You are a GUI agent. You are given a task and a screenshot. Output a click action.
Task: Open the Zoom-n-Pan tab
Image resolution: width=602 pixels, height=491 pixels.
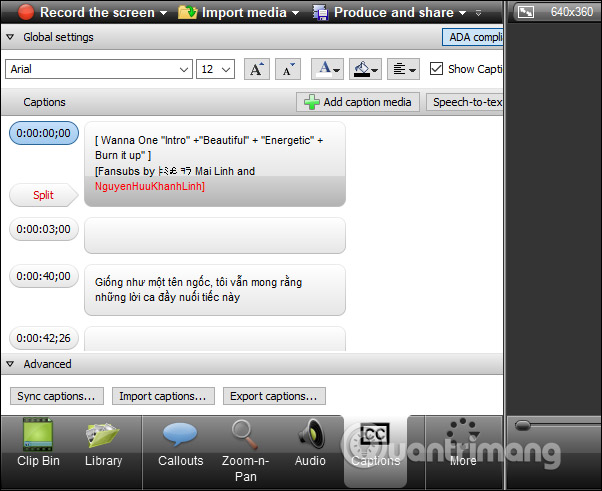click(245, 451)
